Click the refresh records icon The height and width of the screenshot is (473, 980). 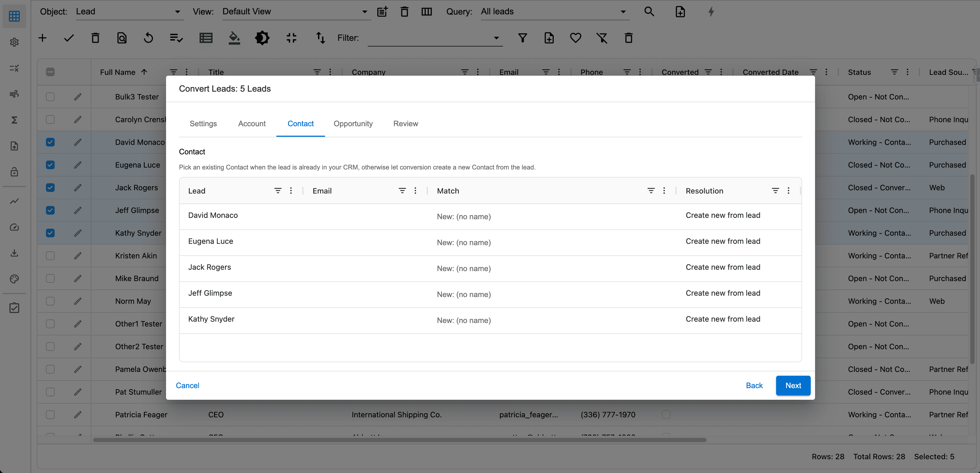click(x=148, y=38)
